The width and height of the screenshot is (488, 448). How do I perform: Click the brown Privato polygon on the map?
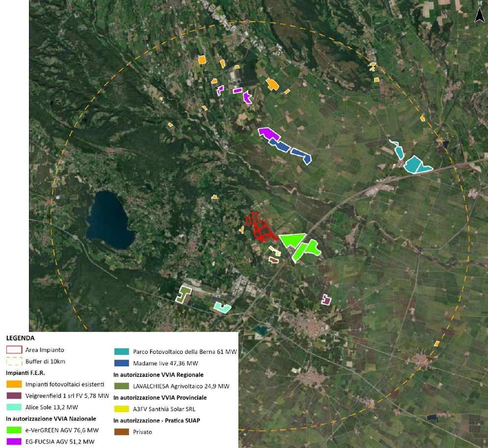pyautogui.click(x=274, y=260)
